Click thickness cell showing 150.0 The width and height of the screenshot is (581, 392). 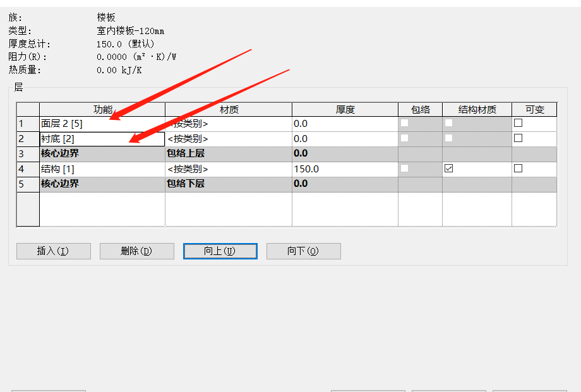(x=344, y=169)
